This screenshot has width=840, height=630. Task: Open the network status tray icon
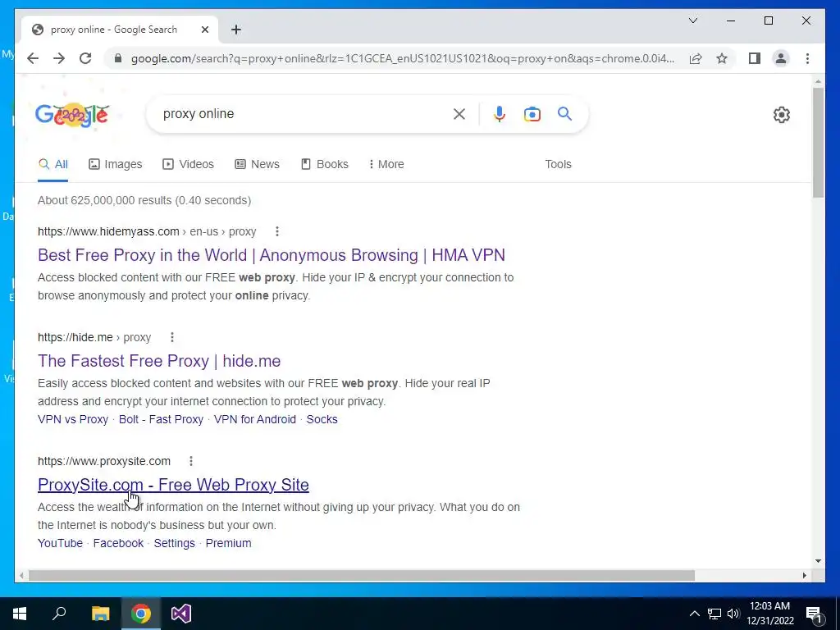714,614
